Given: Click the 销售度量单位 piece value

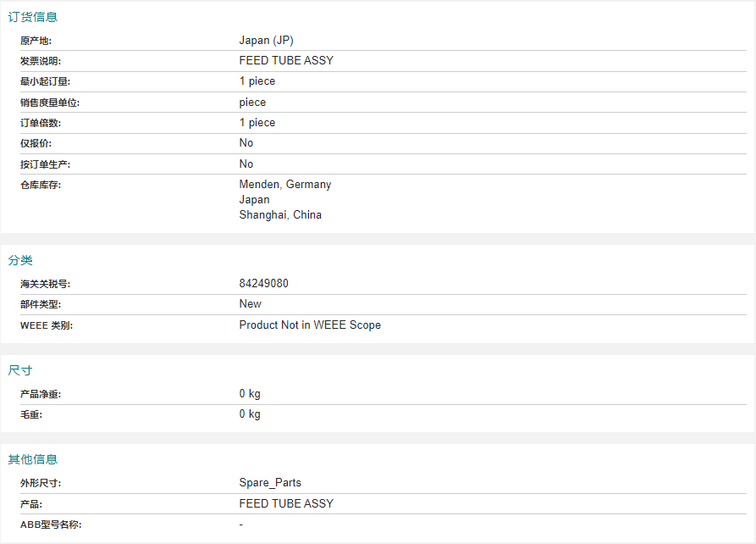Looking at the screenshot, I should click(252, 103).
